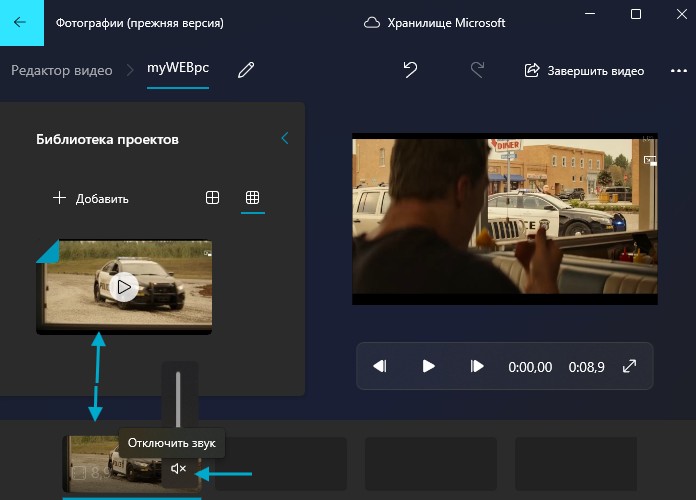Image resolution: width=696 pixels, height=500 pixels.
Task: Click the 0:08,9 total duration
Action: [586, 367]
